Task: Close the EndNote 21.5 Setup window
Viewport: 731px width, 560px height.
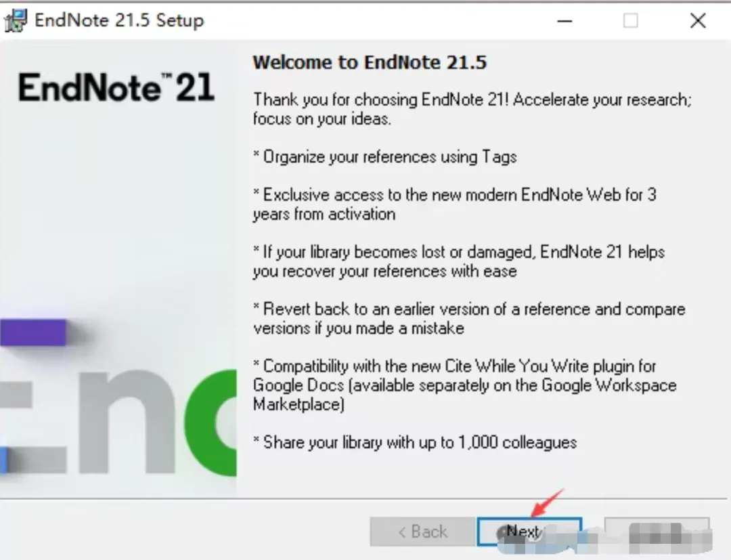Action: pos(698,21)
